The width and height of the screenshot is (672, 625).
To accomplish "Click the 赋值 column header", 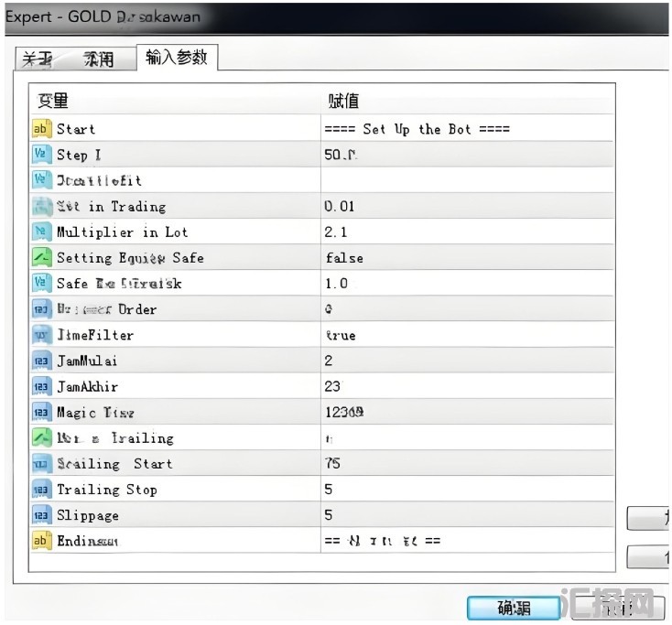I will coord(344,100).
